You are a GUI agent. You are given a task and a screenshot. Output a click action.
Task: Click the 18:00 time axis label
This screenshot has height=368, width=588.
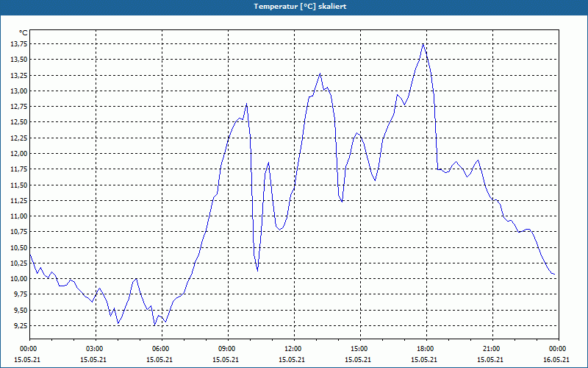pyautogui.click(x=424, y=349)
